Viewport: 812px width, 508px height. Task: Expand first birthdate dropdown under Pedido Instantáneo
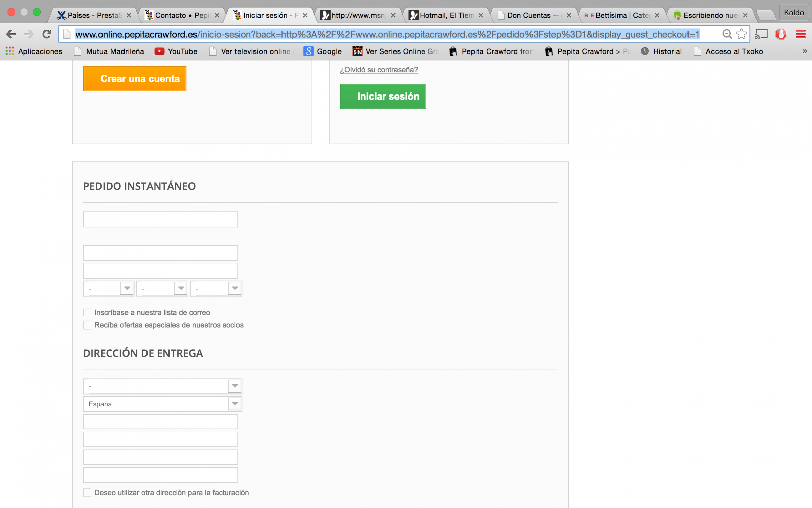(109, 289)
